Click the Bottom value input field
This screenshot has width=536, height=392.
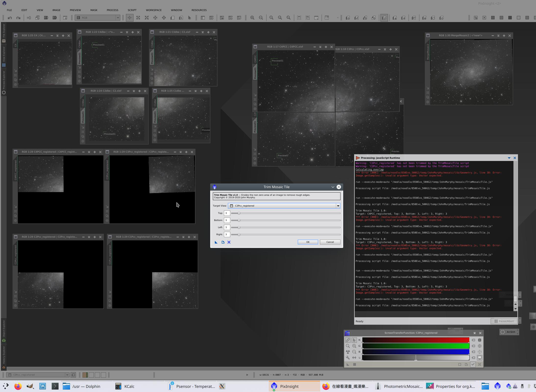227,220
